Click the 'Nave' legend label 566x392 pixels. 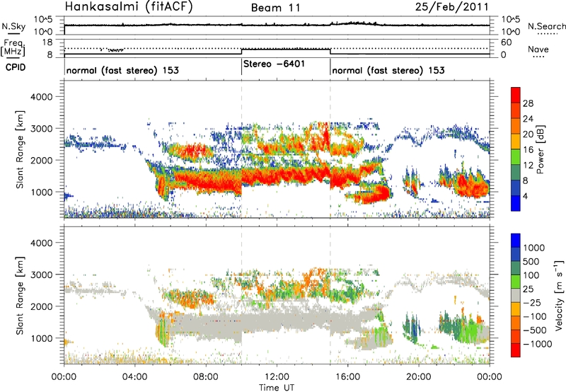tap(538, 49)
